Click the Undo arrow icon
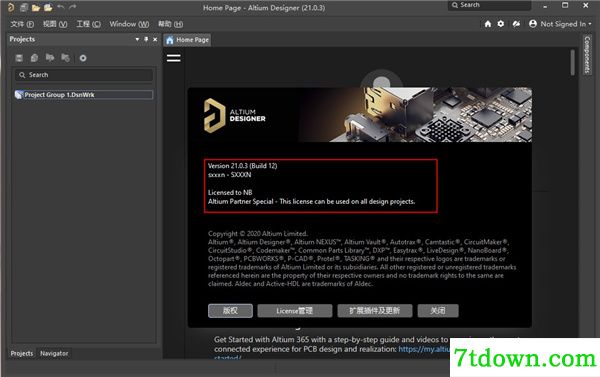This screenshot has height=377, width=600. coord(61,7)
